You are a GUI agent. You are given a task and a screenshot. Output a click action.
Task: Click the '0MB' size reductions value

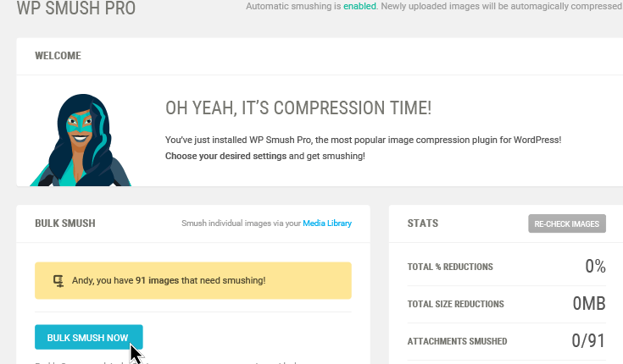click(x=589, y=304)
